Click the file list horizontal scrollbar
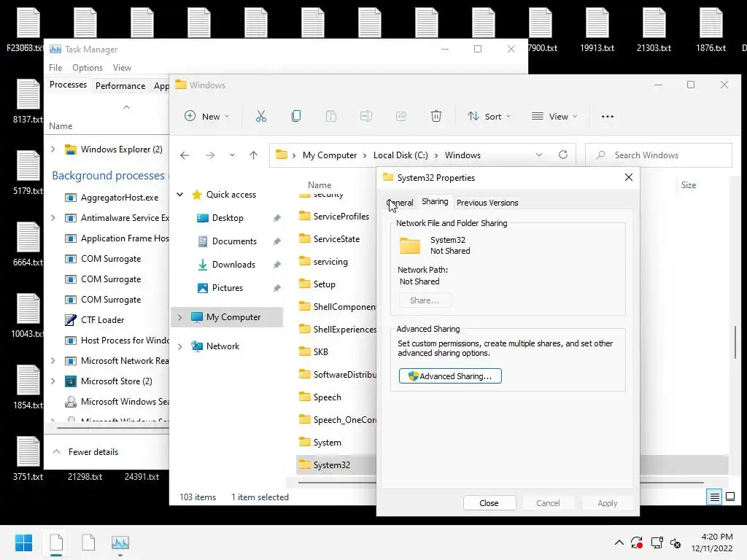 point(500,483)
